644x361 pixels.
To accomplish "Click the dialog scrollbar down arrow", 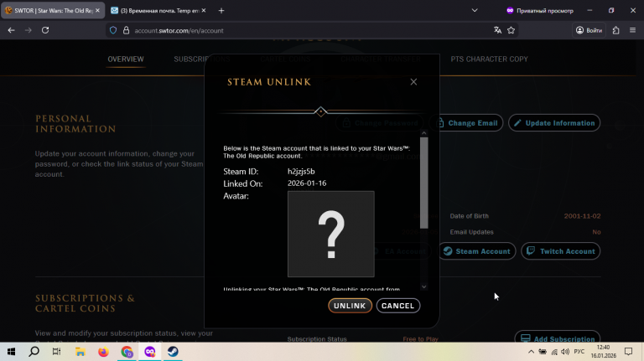I will (x=423, y=286).
